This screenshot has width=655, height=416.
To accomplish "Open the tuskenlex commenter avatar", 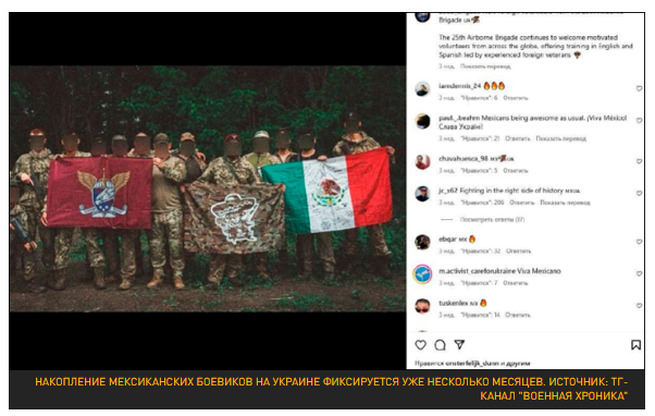I will [422, 306].
